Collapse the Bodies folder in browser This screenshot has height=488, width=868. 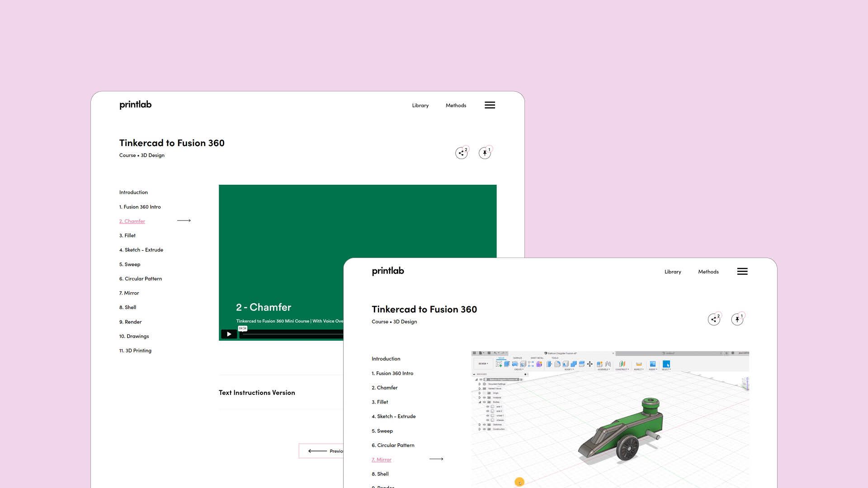coord(480,402)
